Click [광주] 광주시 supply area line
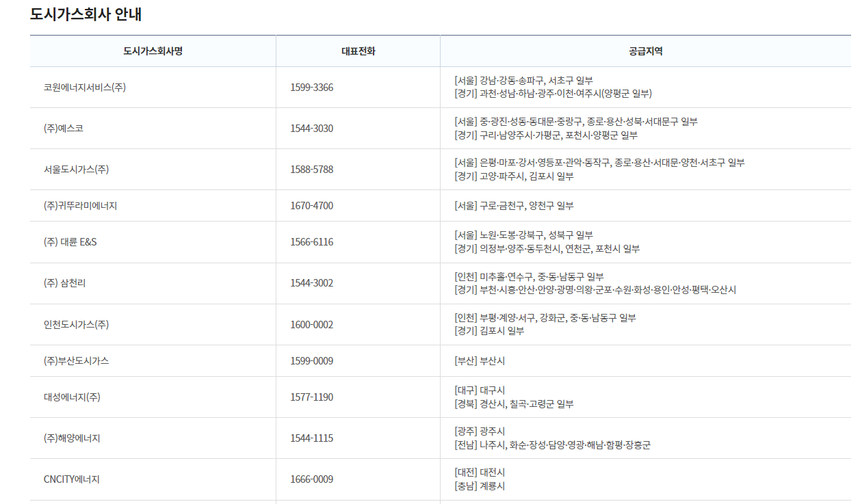 (x=480, y=432)
